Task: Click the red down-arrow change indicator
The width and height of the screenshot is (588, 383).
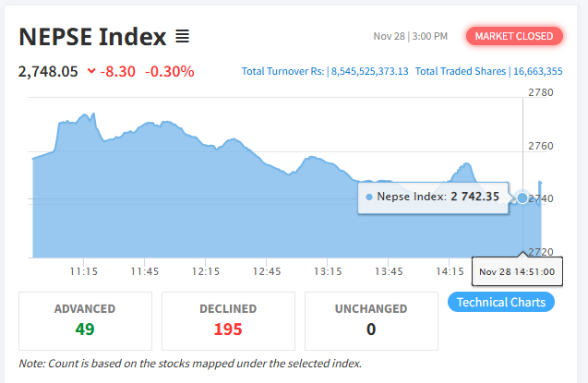Action: [x=91, y=70]
